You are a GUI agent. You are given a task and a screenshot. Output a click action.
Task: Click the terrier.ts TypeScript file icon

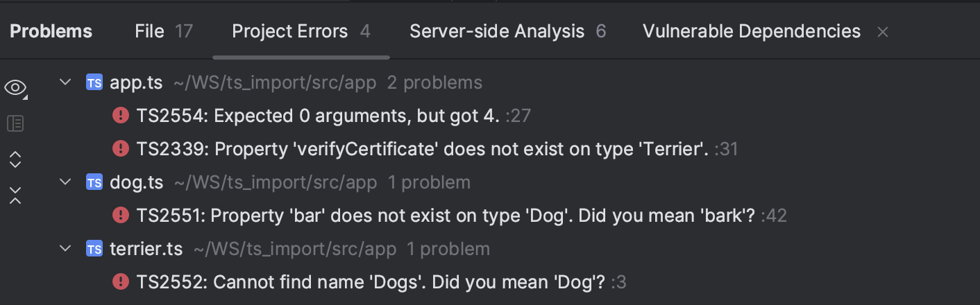click(94, 250)
